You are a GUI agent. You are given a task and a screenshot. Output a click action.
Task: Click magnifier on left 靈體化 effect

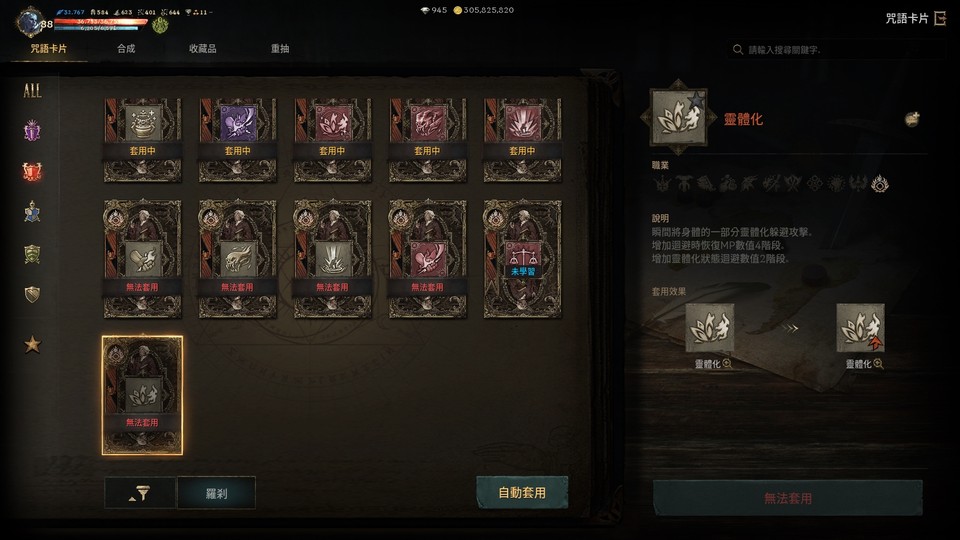coord(727,364)
